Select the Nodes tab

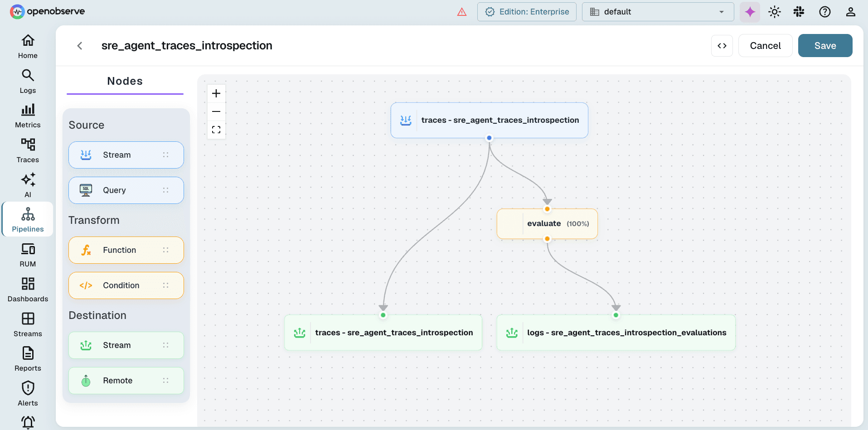[125, 82]
